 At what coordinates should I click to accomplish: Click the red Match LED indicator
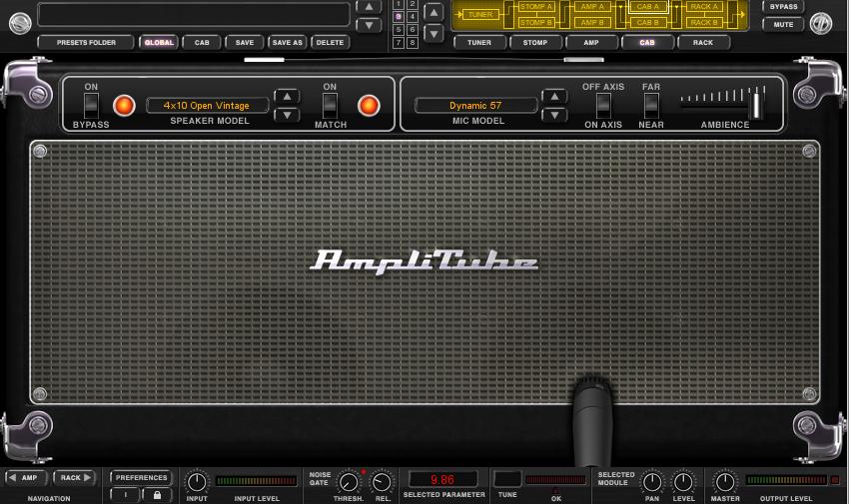click(x=369, y=106)
